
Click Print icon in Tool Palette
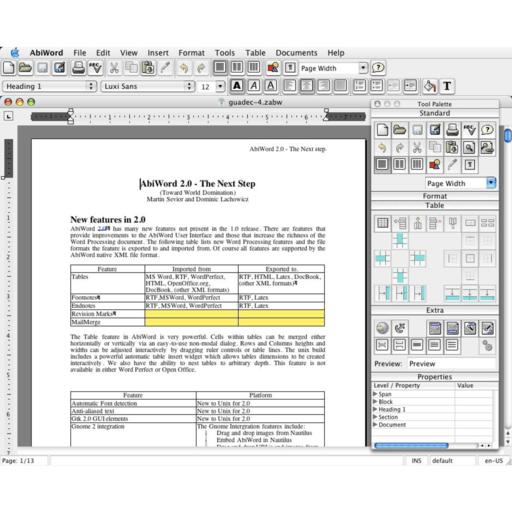(452, 130)
